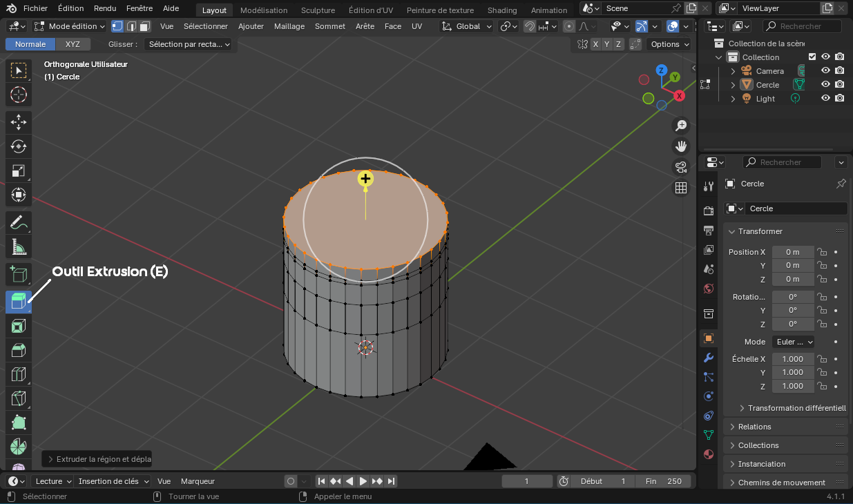Click the Fin frame field
Image resolution: width=853 pixels, height=504 pixels.
point(664,481)
